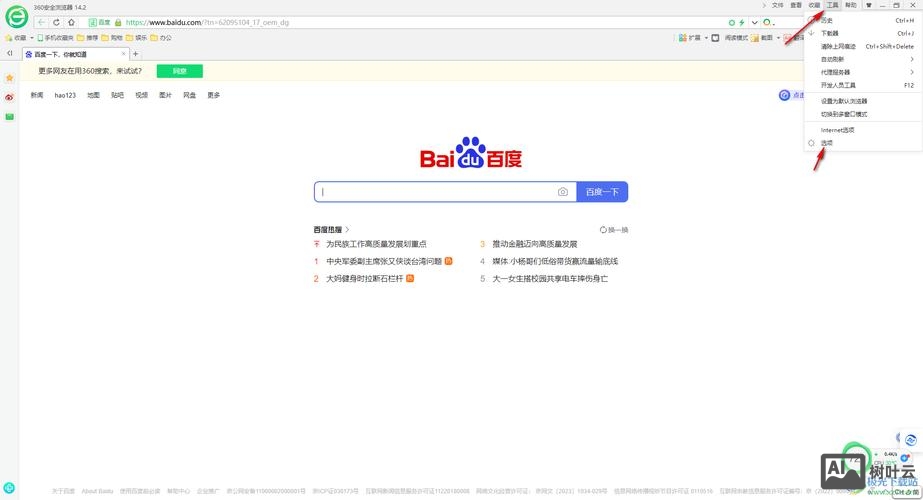Click the 截图 screenshot tool
Screen dimensions: 923x500
(x=762, y=38)
